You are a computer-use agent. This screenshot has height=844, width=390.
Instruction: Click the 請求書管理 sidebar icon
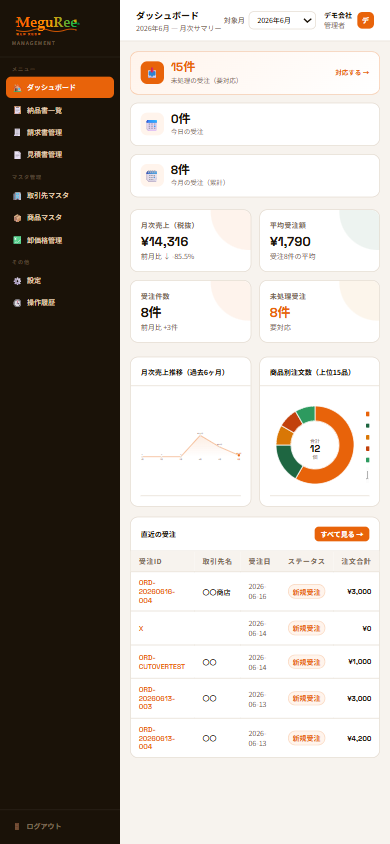(x=17, y=132)
